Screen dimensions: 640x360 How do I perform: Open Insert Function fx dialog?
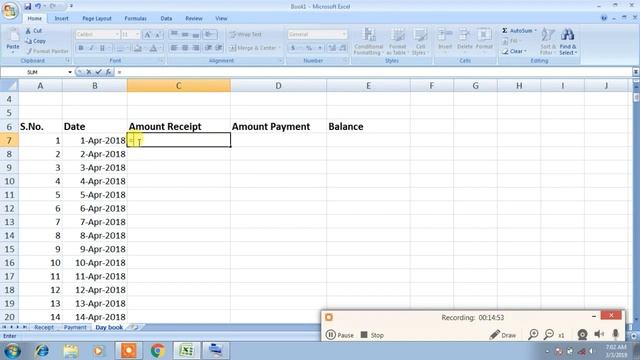pos(108,72)
